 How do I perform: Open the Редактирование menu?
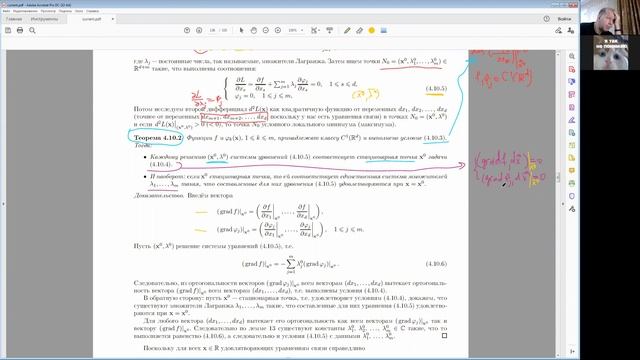(25, 11)
